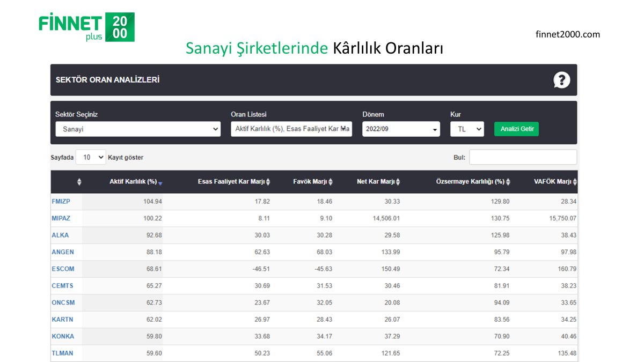Click the finnet2000.com text
Viewport: 644px width, 362px height.
click(x=568, y=34)
